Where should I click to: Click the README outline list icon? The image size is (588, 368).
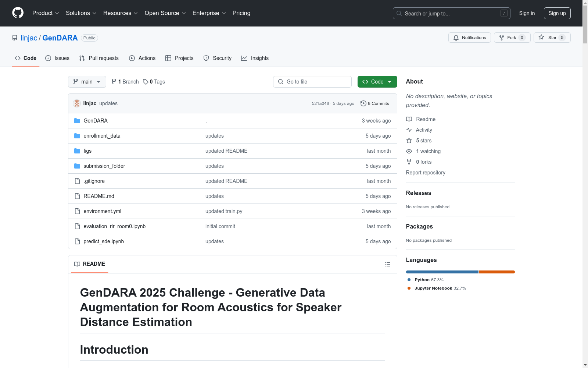click(387, 264)
